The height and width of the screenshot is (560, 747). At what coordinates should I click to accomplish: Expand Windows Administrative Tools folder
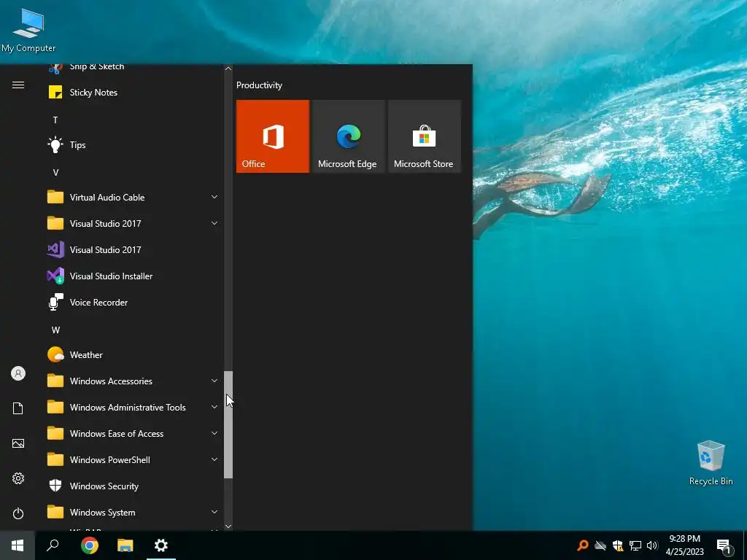click(x=133, y=408)
